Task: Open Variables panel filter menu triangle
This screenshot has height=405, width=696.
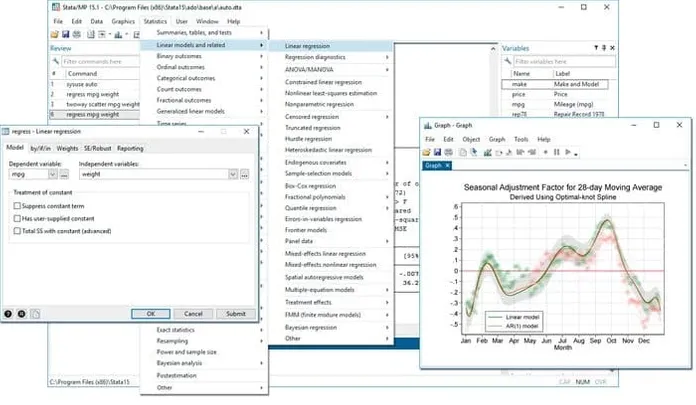Action: pyautogui.click(x=596, y=48)
